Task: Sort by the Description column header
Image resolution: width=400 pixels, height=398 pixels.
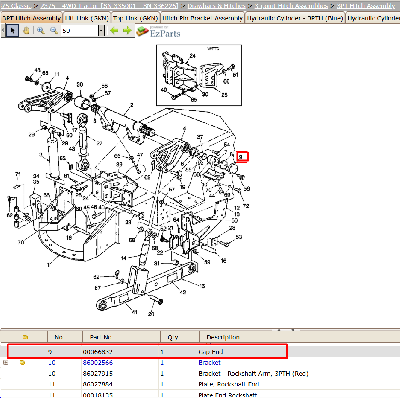Action: (x=223, y=337)
